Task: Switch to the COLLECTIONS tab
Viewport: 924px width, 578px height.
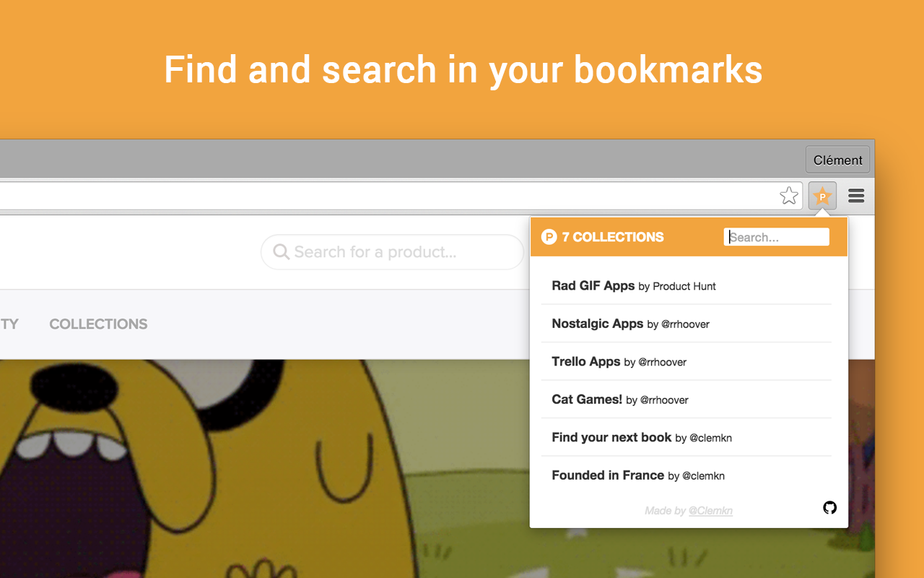Action: (97, 324)
